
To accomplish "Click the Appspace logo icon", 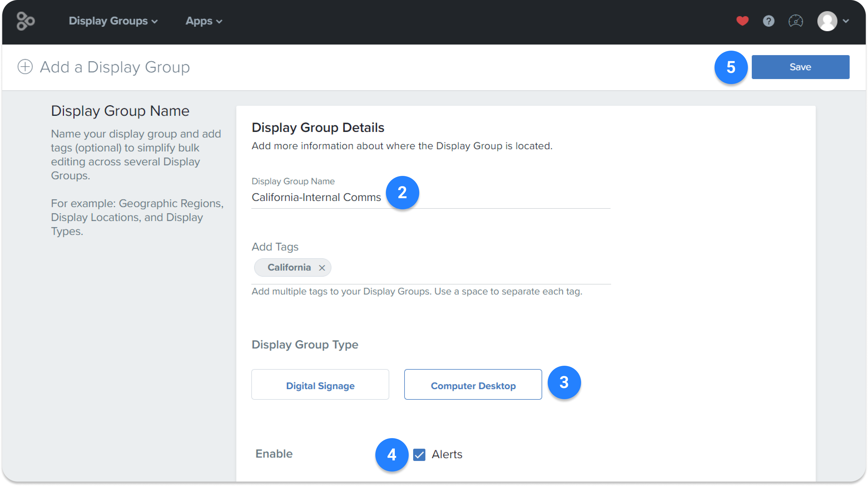I will (x=26, y=21).
